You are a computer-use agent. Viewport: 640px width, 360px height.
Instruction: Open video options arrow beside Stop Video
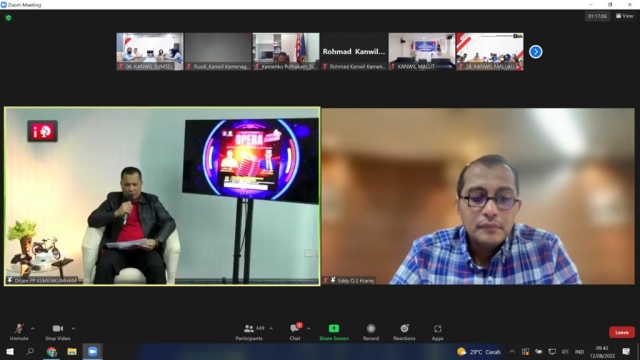73,329
